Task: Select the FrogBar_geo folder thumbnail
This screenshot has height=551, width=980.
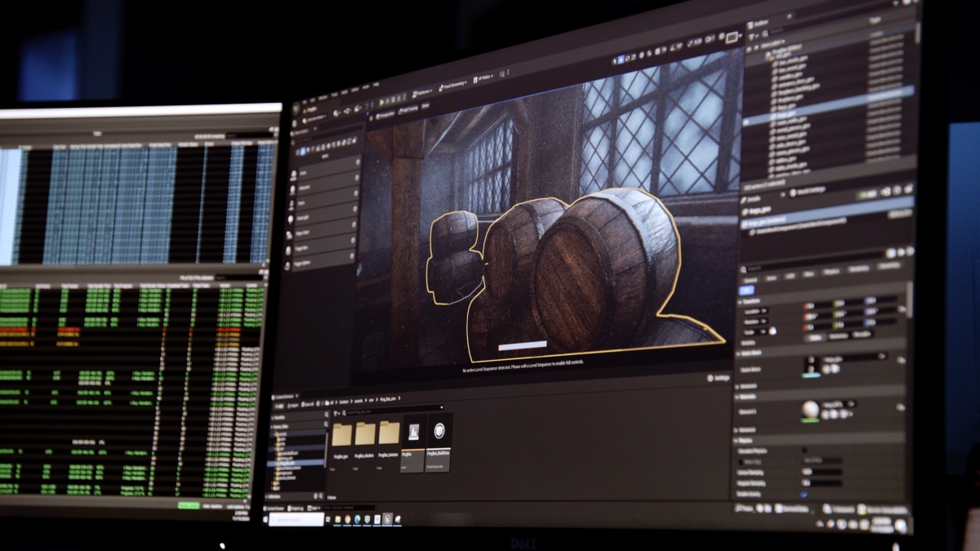Action: pos(341,435)
